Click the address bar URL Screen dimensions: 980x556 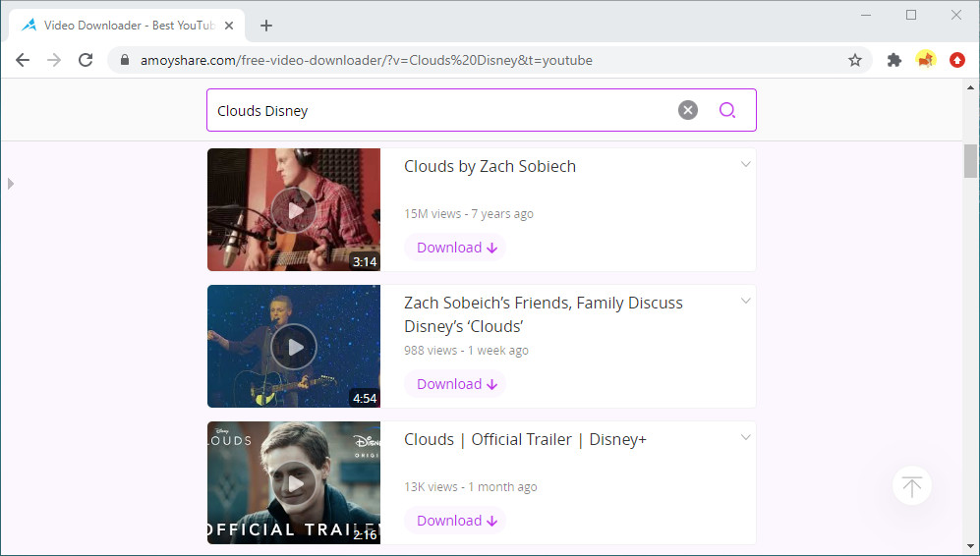pyautogui.click(x=367, y=61)
